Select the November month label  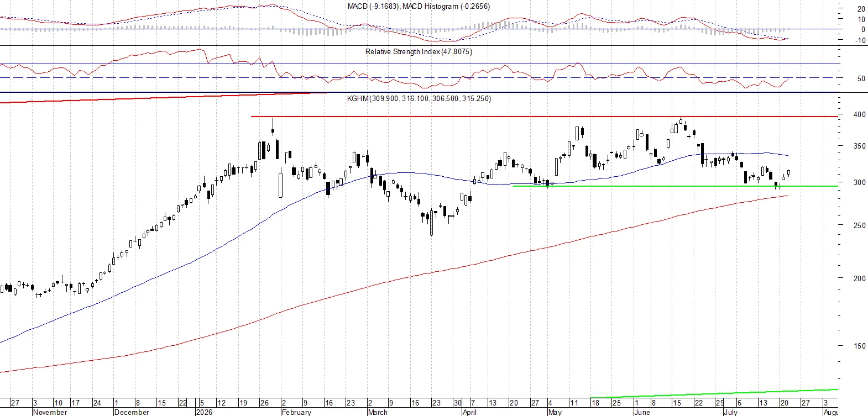[x=50, y=412]
